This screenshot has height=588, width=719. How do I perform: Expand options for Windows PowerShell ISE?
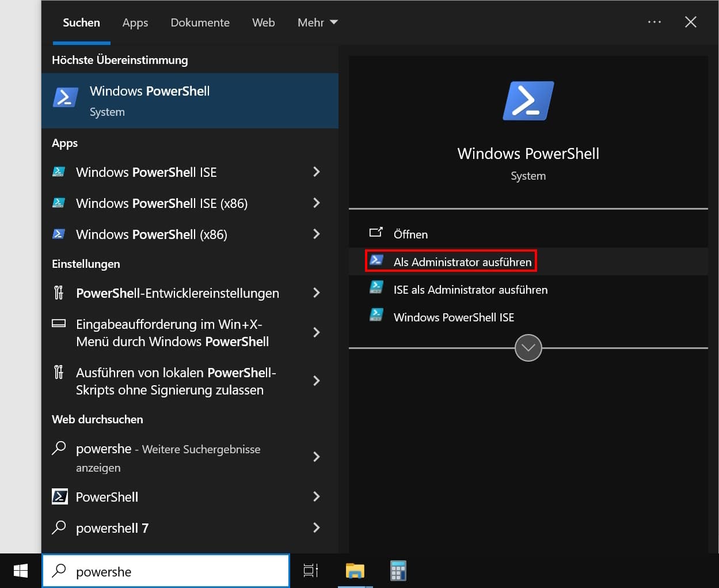tap(316, 172)
